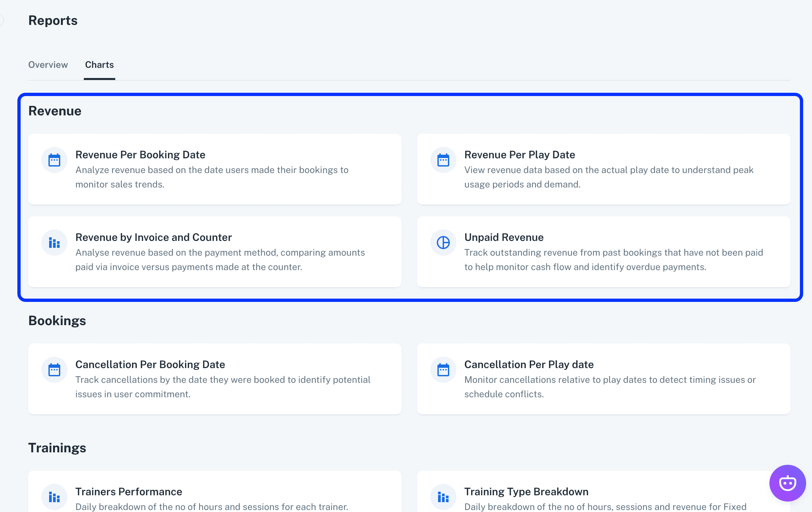Click calendar icon beside Revenue Per Booking Date

click(54, 160)
